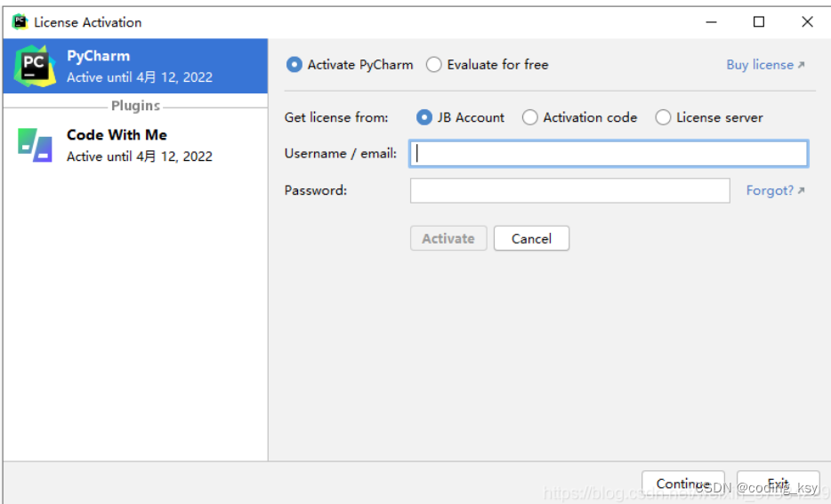Select the PyCharm product entry in sidebar
Viewport: 831px width, 504px height.
tap(135, 66)
